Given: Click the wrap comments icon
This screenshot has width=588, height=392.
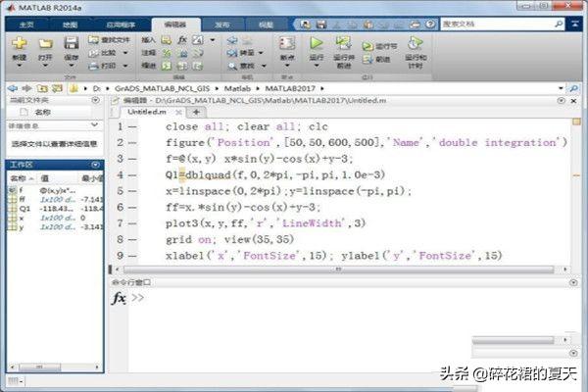Looking at the screenshot, I should click(x=198, y=53).
